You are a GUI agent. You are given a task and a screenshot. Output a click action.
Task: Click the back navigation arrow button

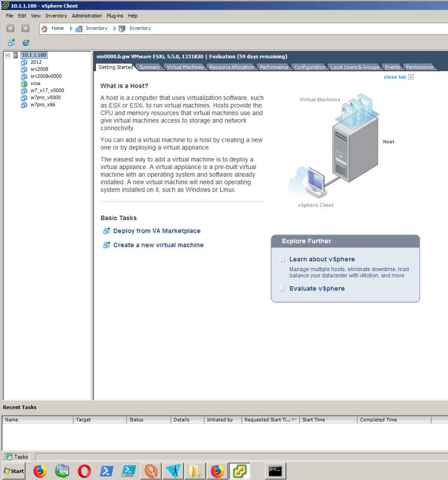pyautogui.click(x=11, y=28)
